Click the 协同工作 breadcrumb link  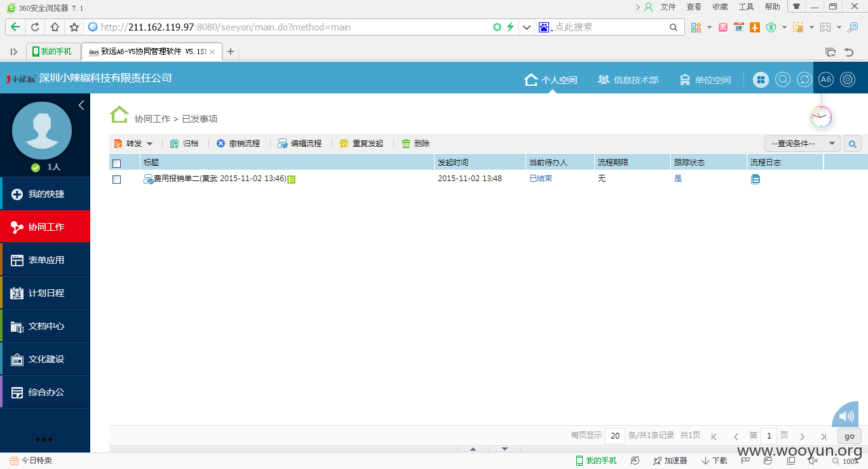[x=153, y=119]
